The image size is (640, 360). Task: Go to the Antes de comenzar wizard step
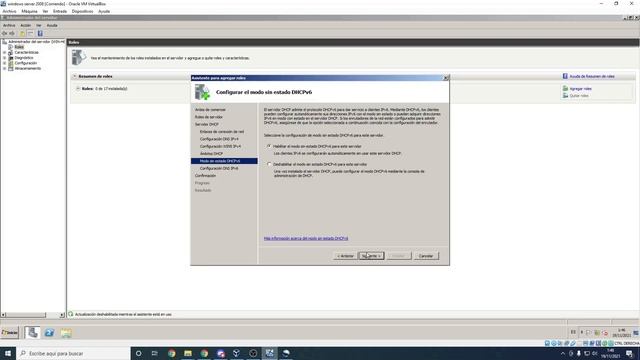(x=210, y=110)
